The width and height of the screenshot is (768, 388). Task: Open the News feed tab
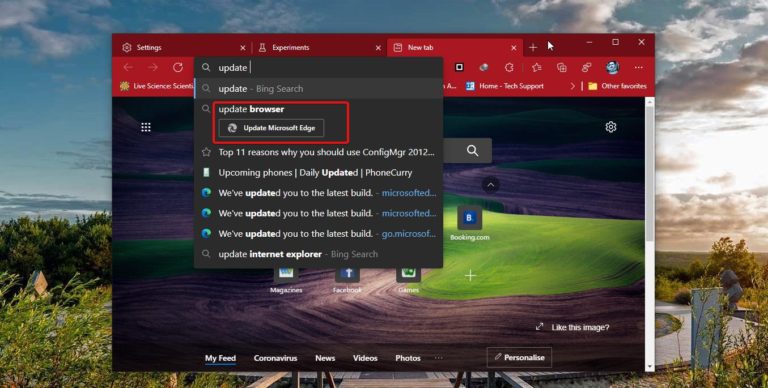point(325,358)
